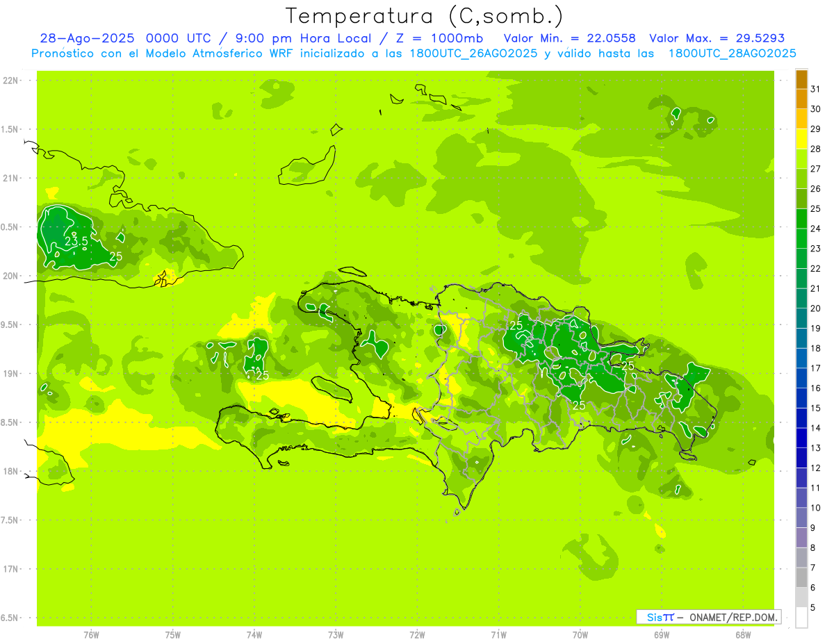
Task: Click the legend value "10" on color bar
Action: point(815,508)
